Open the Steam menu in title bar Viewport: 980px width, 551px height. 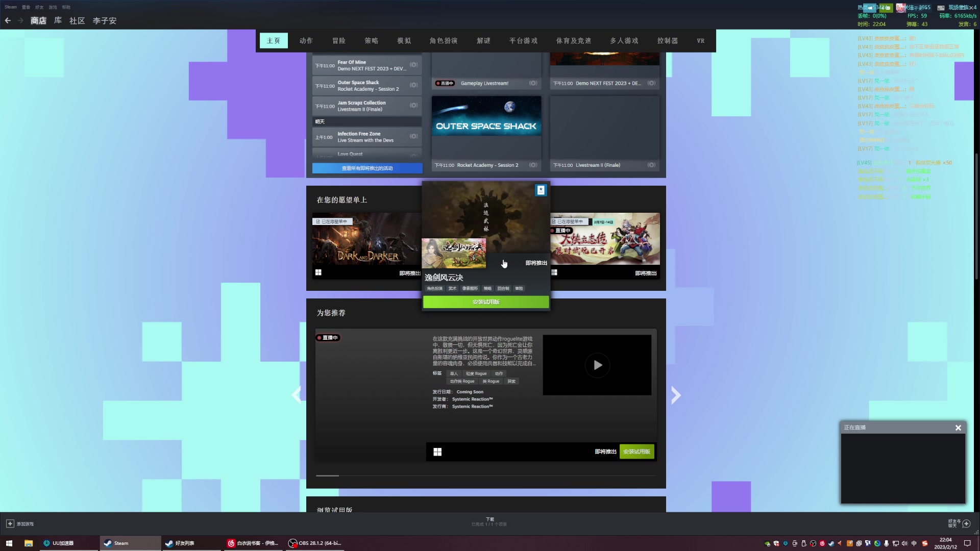pyautogui.click(x=11, y=7)
